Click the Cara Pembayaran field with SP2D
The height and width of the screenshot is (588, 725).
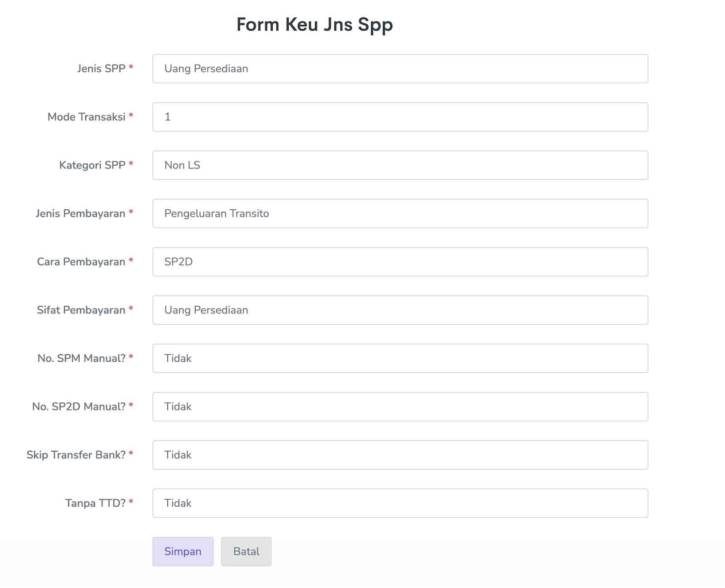click(400, 262)
